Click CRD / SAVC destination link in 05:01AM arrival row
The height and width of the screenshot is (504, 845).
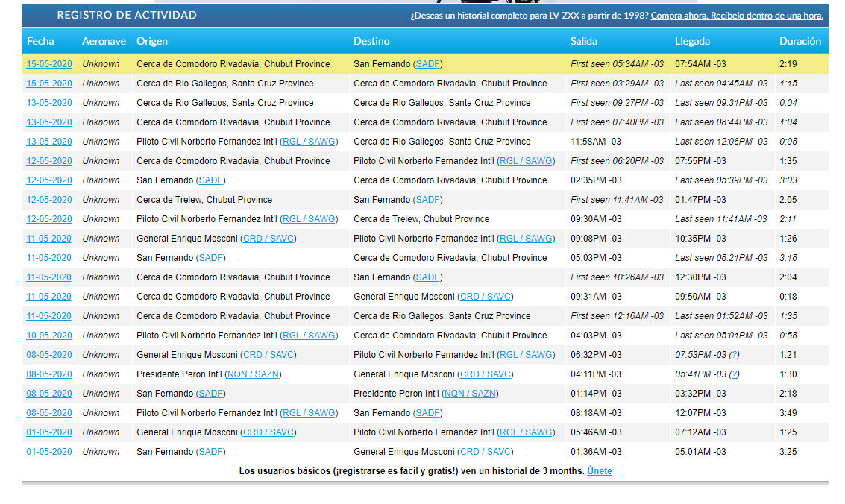pos(486,452)
